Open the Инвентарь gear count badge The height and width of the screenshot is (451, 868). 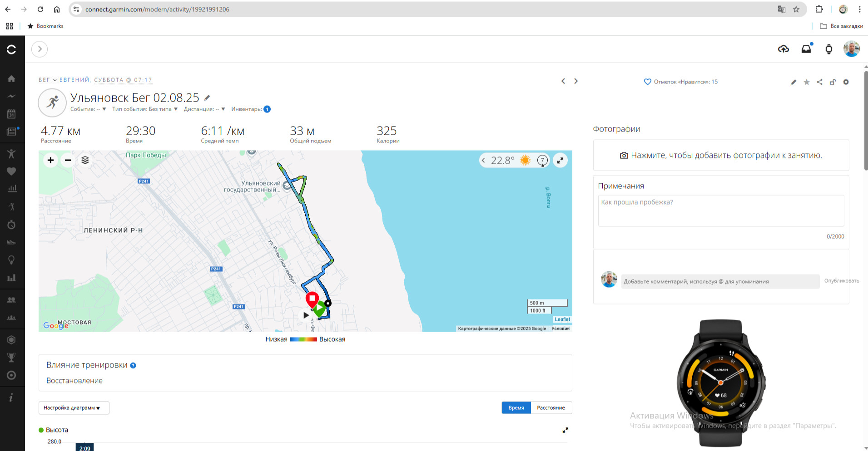pyautogui.click(x=267, y=109)
